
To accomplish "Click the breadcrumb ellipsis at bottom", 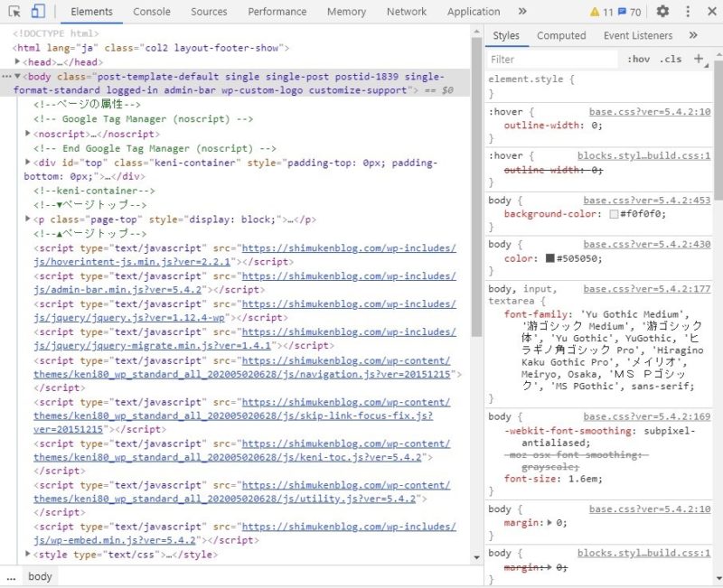I will pyautogui.click(x=11, y=577).
